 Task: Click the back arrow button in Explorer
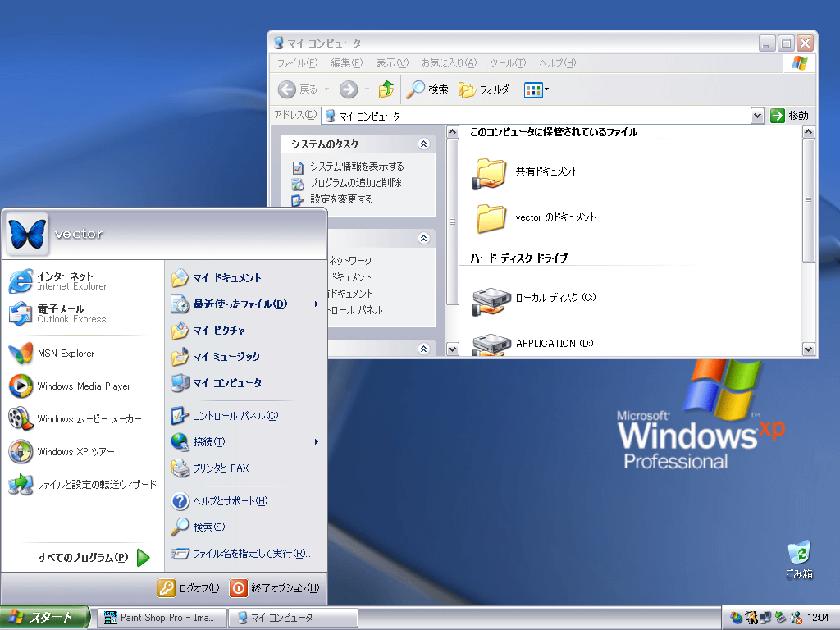point(287,89)
